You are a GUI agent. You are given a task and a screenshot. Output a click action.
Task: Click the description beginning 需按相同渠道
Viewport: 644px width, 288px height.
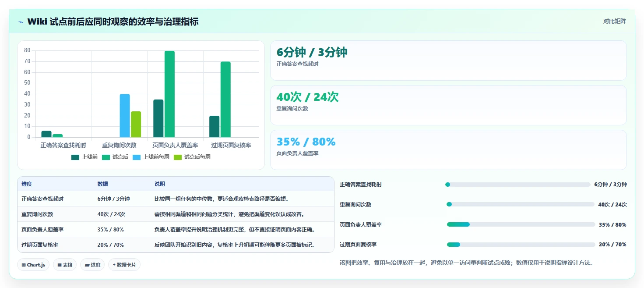(x=229, y=214)
